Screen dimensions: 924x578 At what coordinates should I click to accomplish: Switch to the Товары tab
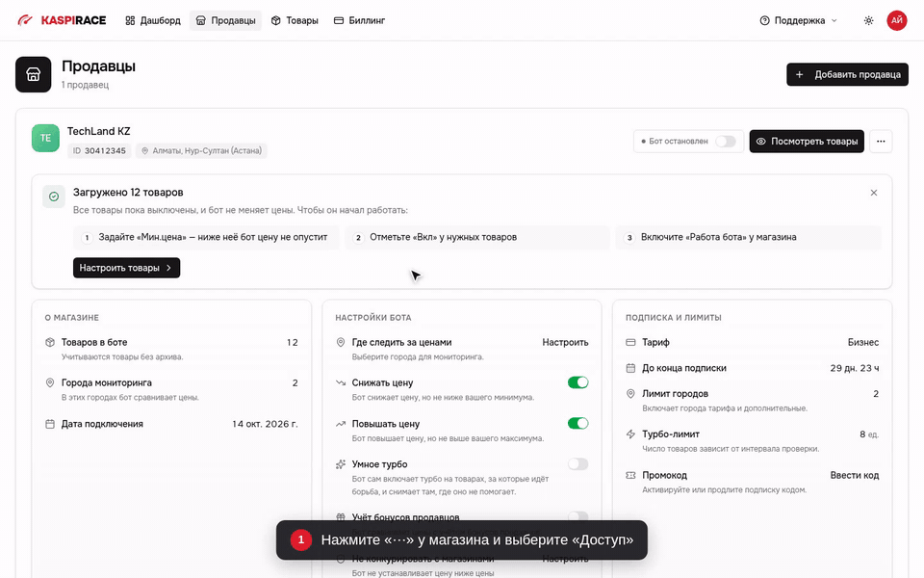[295, 20]
